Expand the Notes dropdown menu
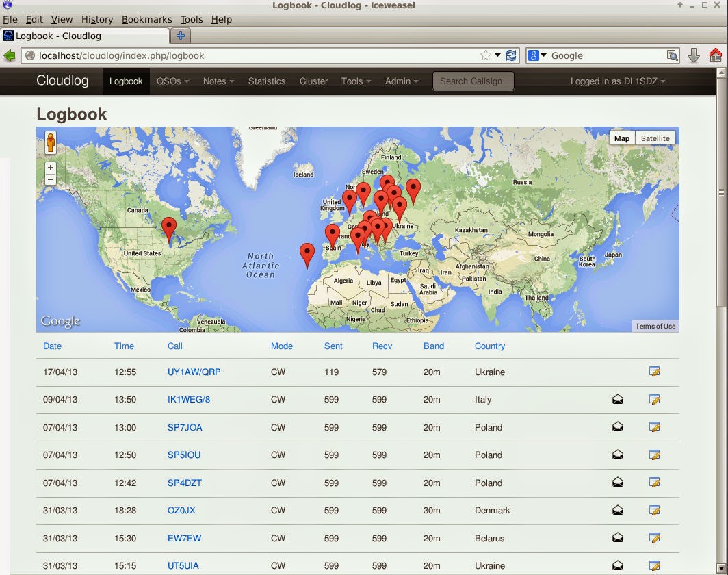The width and height of the screenshot is (728, 575). [x=218, y=81]
